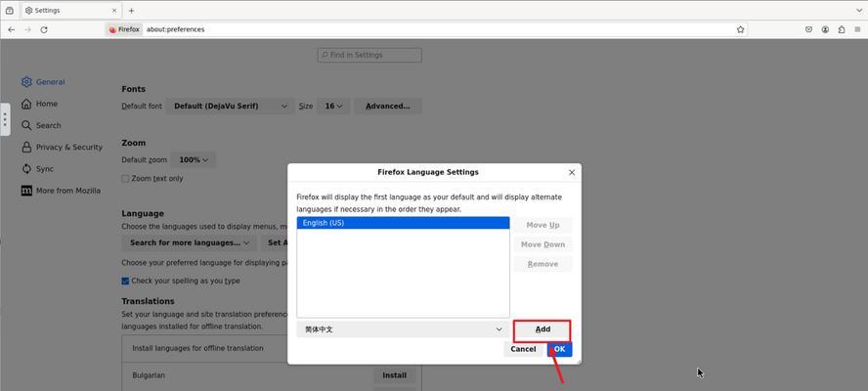
Task: Focus the Find in Settings search box
Action: 369,55
